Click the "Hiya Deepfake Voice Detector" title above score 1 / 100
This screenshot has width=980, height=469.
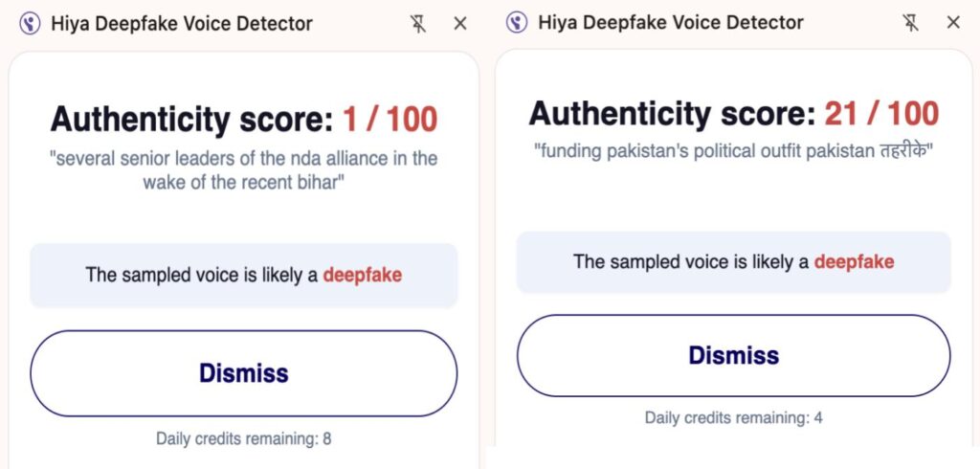[182, 23]
